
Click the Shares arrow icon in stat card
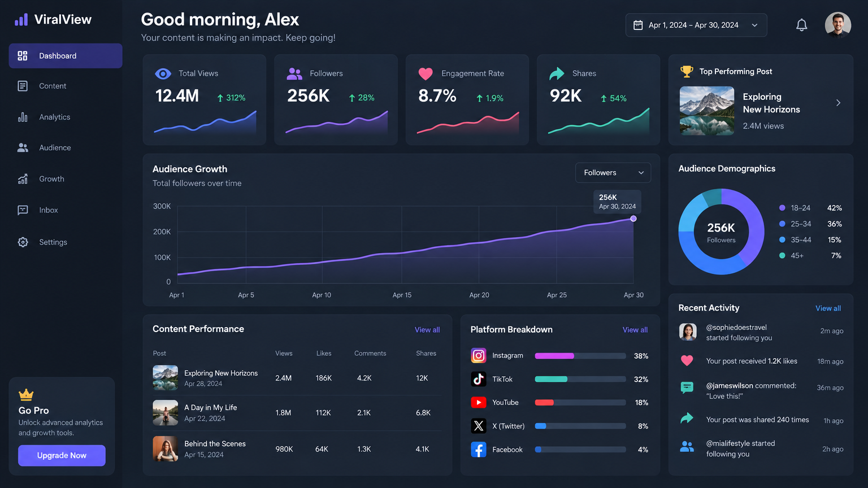click(x=557, y=73)
